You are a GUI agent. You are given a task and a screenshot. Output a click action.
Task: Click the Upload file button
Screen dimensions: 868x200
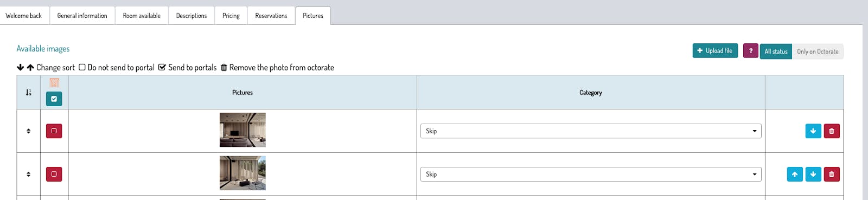715,51
